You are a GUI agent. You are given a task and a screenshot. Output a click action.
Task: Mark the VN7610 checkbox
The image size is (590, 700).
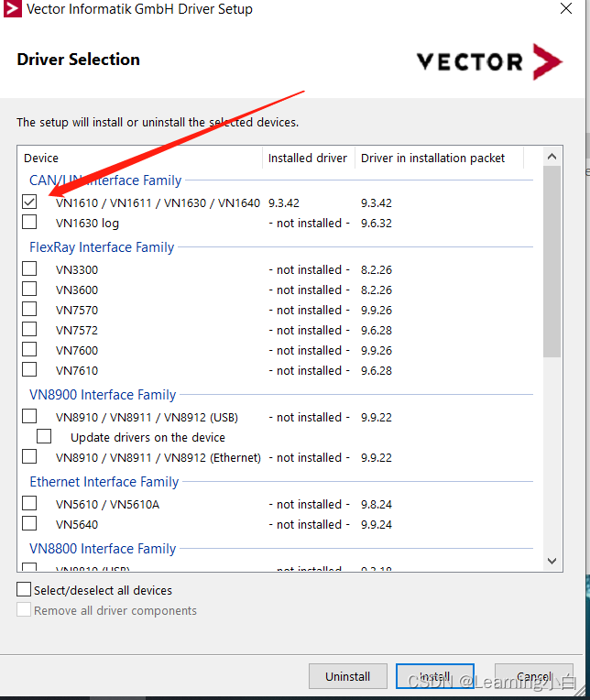29,369
